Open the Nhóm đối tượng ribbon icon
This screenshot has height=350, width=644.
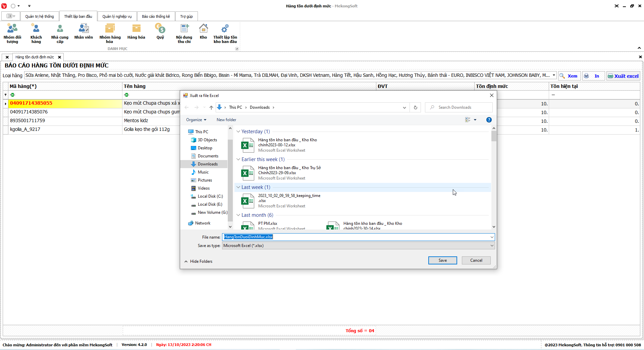pyautogui.click(x=12, y=33)
